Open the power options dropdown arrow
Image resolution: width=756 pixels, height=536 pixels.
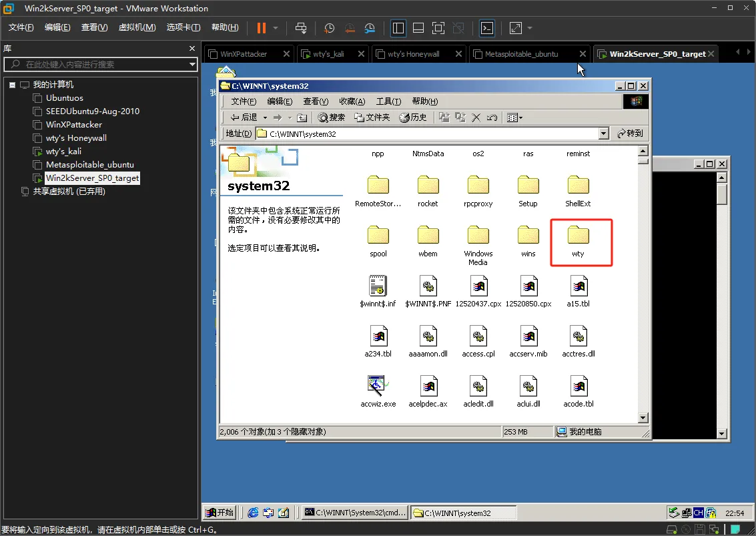coord(276,28)
